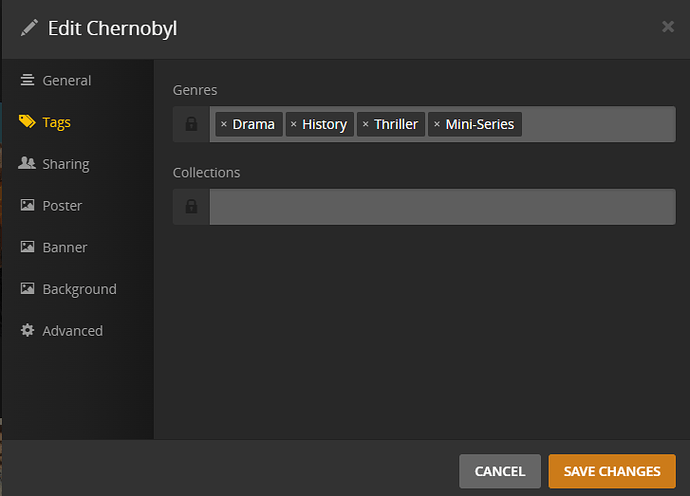Click the Sharing people icon

[x=27, y=163]
